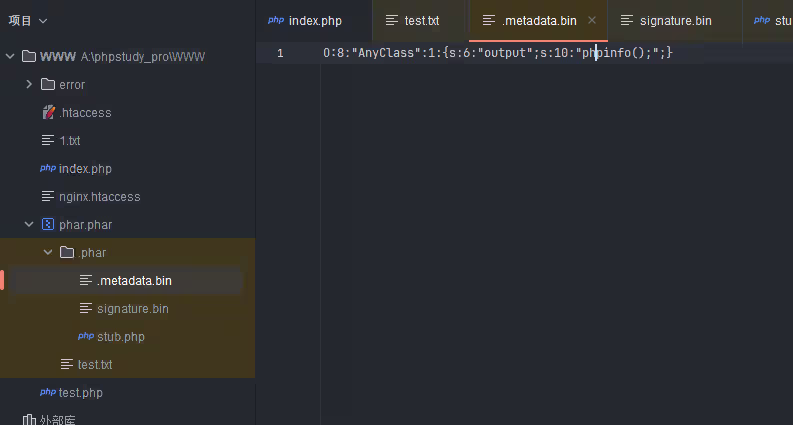Click the PHP icon on index.php tab

point(276,20)
